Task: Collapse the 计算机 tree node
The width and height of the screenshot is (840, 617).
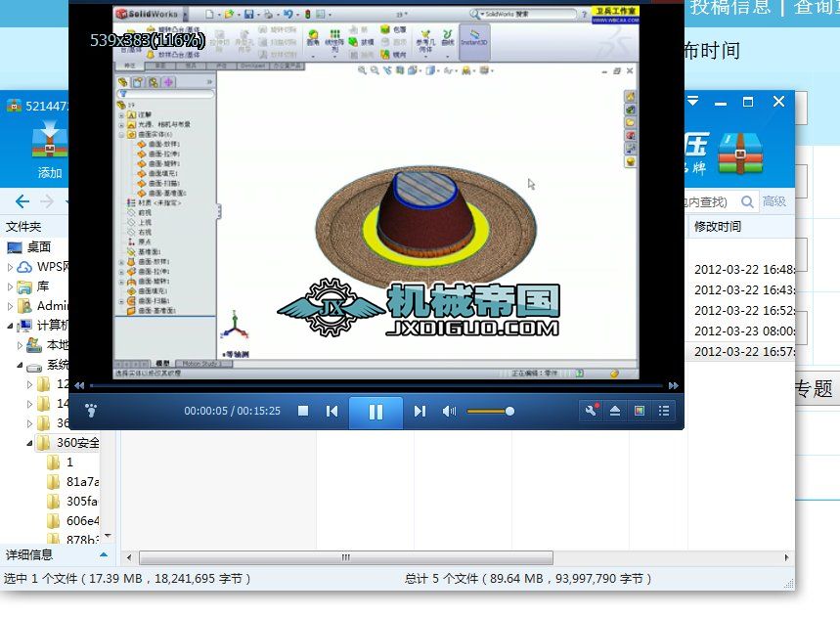Action: (x=10, y=326)
